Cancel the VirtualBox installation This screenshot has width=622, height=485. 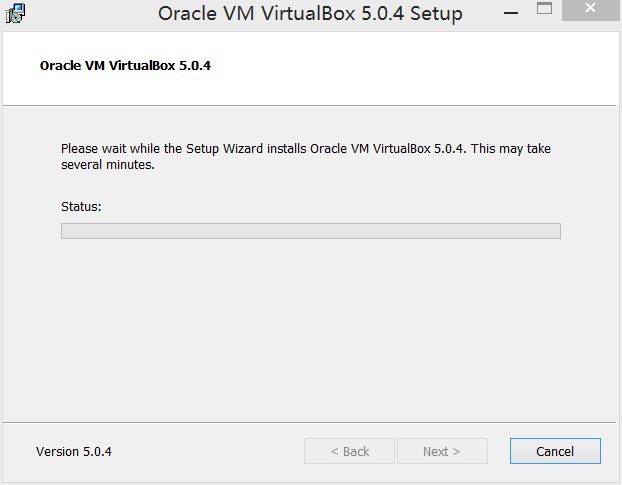coord(555,451)
